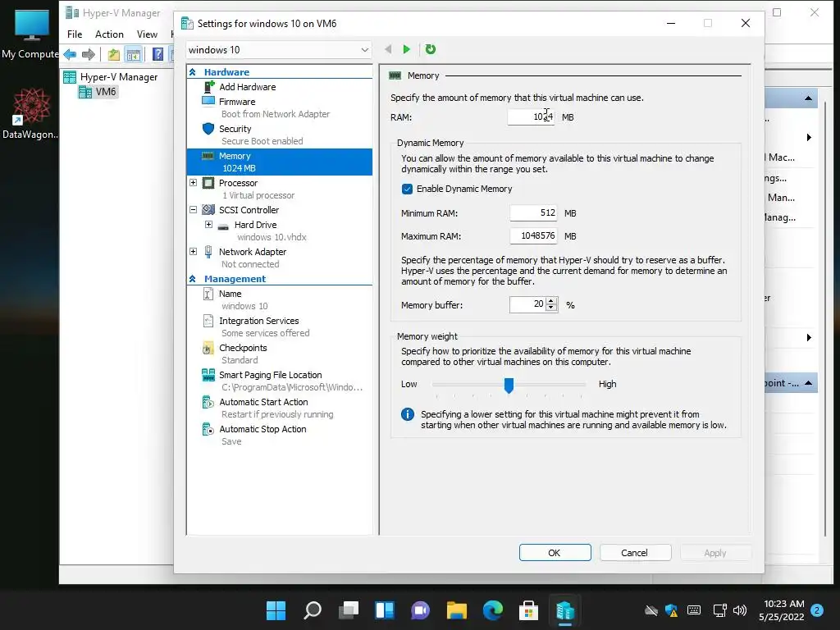Disable the Enable Dynamic Memory checkbox
840x630 pixels.
coord(407,189)
